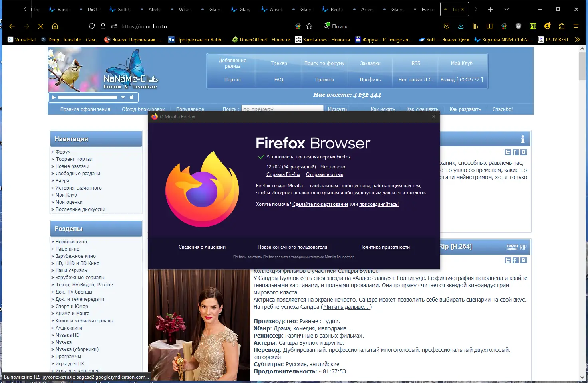588x383 pixels.
Task: Expand the audio player dropdown arrow
Action: (123, 97)
